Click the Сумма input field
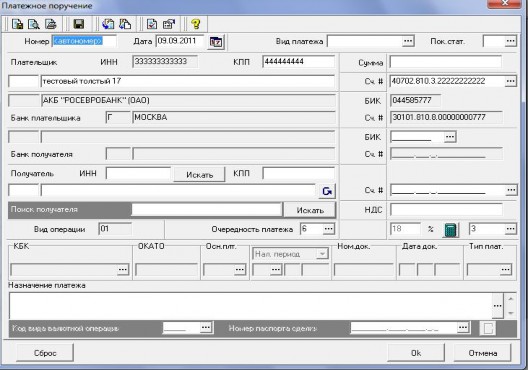 click(x=446, y=62)
